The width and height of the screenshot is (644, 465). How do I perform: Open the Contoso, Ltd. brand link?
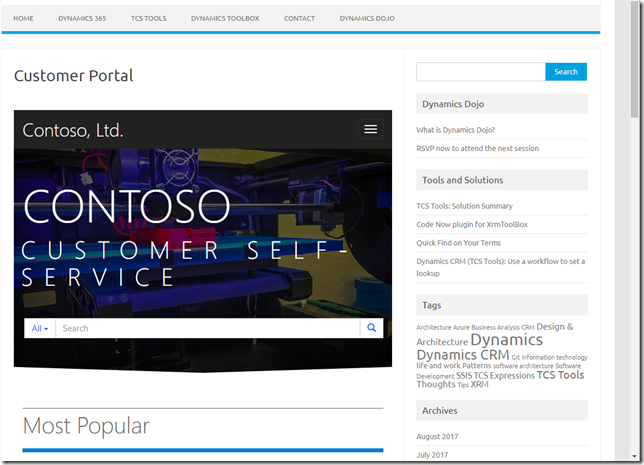click(73, 130)
